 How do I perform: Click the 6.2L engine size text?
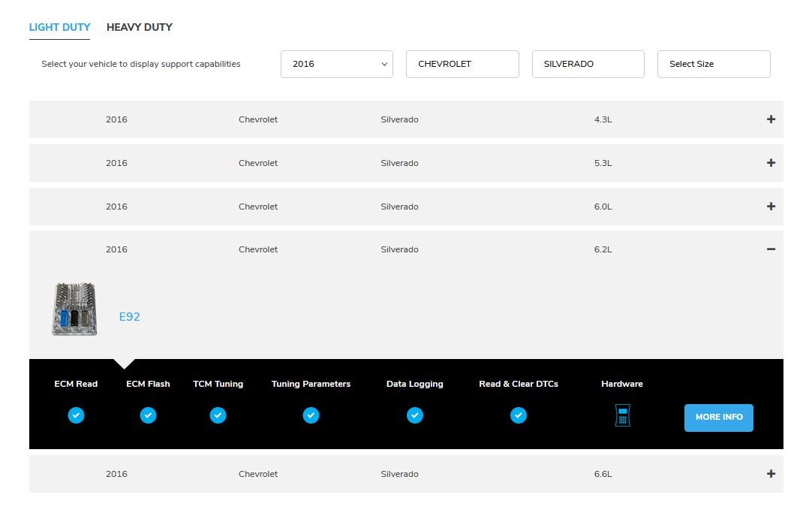[x=603, y=249]
